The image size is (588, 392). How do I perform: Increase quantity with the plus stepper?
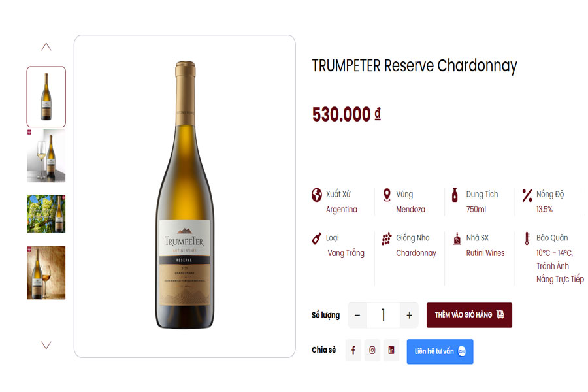[x=409, y=315]
